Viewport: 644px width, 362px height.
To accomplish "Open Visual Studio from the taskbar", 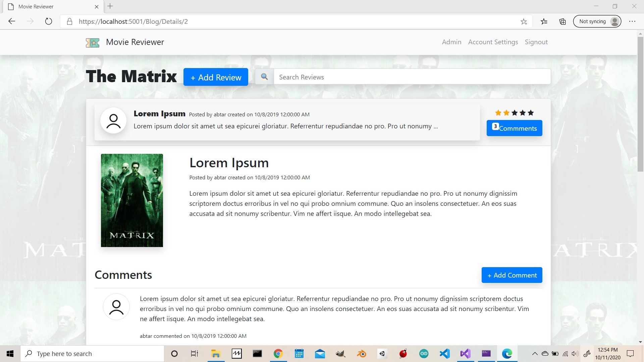I will [x=465, y=354].
